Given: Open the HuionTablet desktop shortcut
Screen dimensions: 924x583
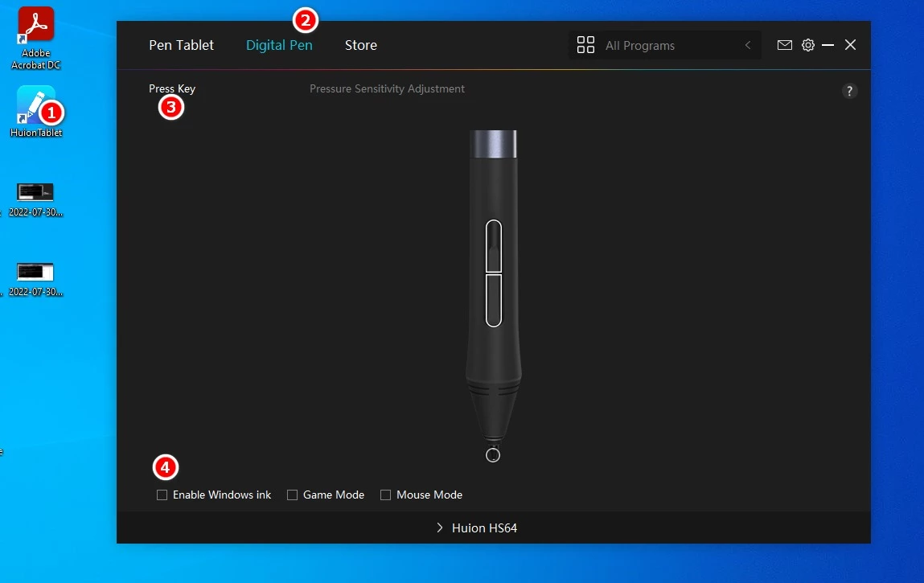Looking at the screenshot, I should (x=36, y=112).
